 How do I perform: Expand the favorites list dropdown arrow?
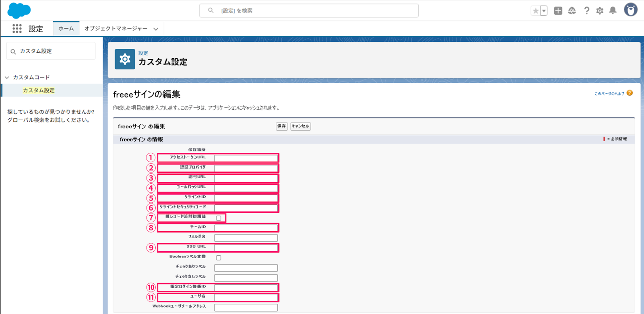[544, 11]
